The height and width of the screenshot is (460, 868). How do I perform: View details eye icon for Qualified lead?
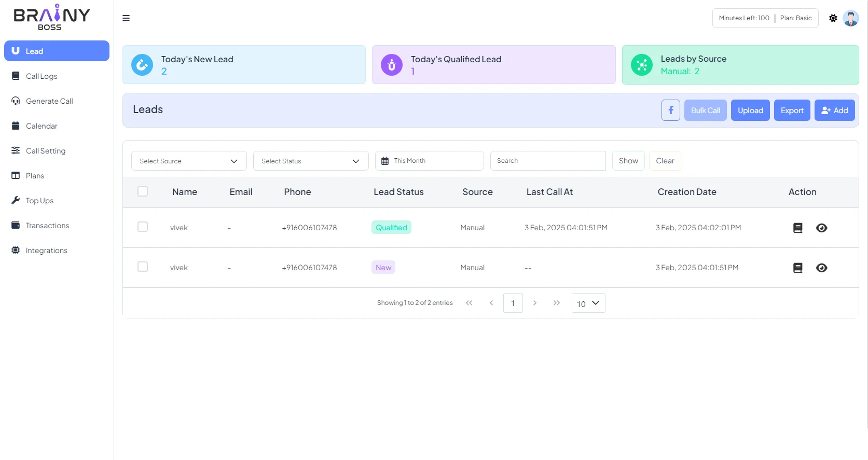(x=822, y=228)
